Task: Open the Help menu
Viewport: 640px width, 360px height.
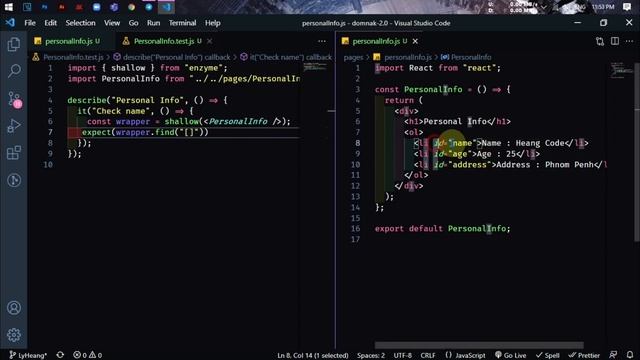Action: 213,23
